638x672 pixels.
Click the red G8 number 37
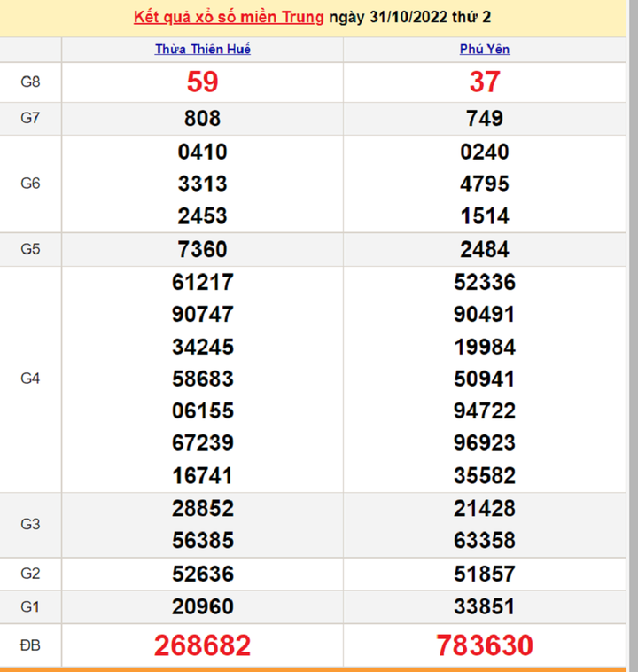[485, 82]
